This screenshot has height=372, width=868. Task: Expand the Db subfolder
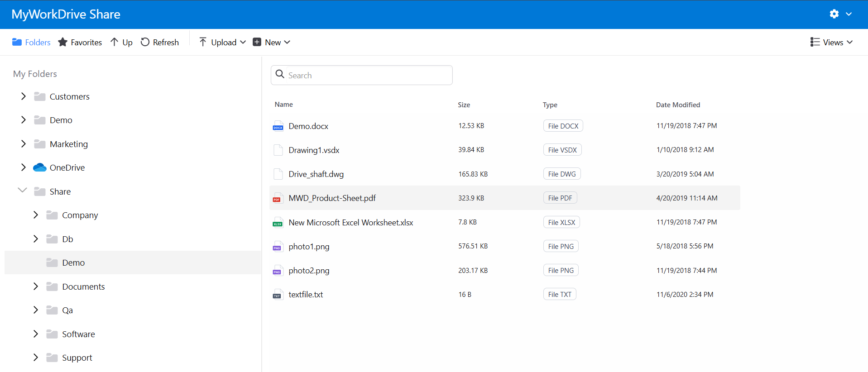click(36, 239)
